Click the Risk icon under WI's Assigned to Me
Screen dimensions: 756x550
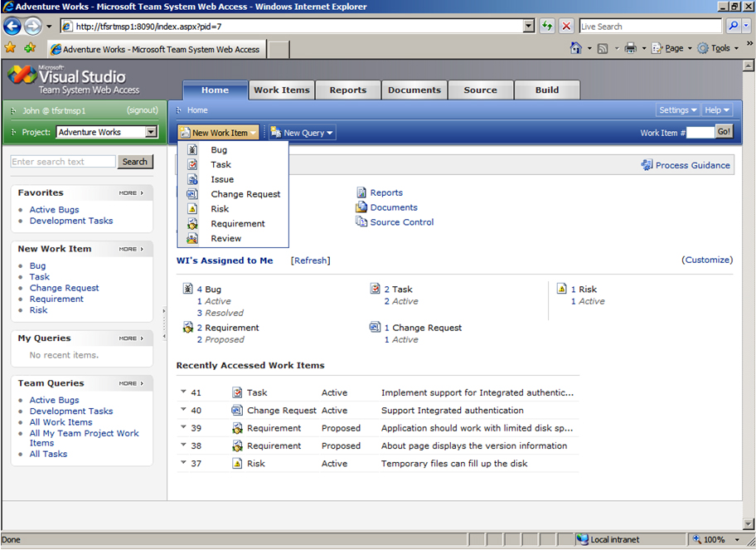point(562,290)
